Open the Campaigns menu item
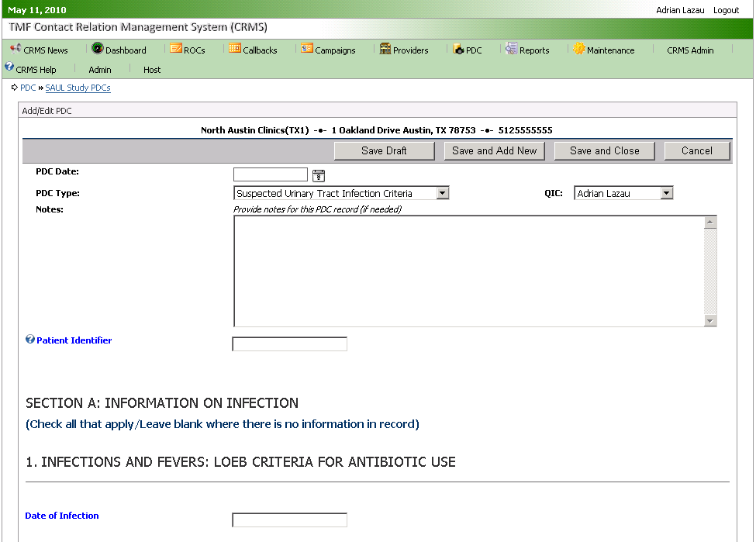 [335, 50]
